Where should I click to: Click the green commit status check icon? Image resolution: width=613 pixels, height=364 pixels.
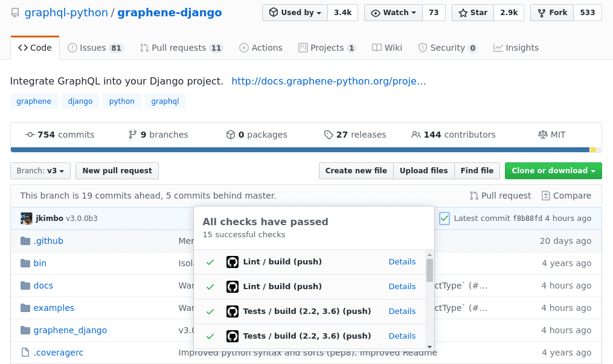tap(445, 219)
